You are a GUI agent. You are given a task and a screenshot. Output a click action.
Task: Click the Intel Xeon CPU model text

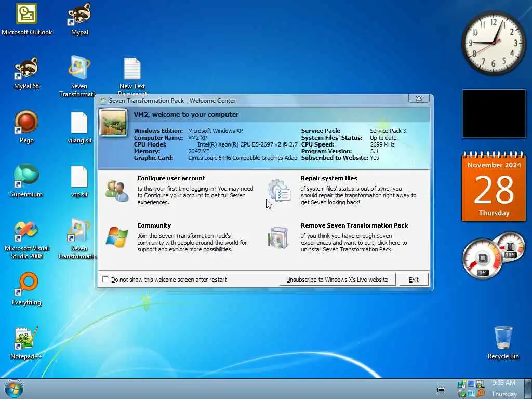(x=247, y=144)
